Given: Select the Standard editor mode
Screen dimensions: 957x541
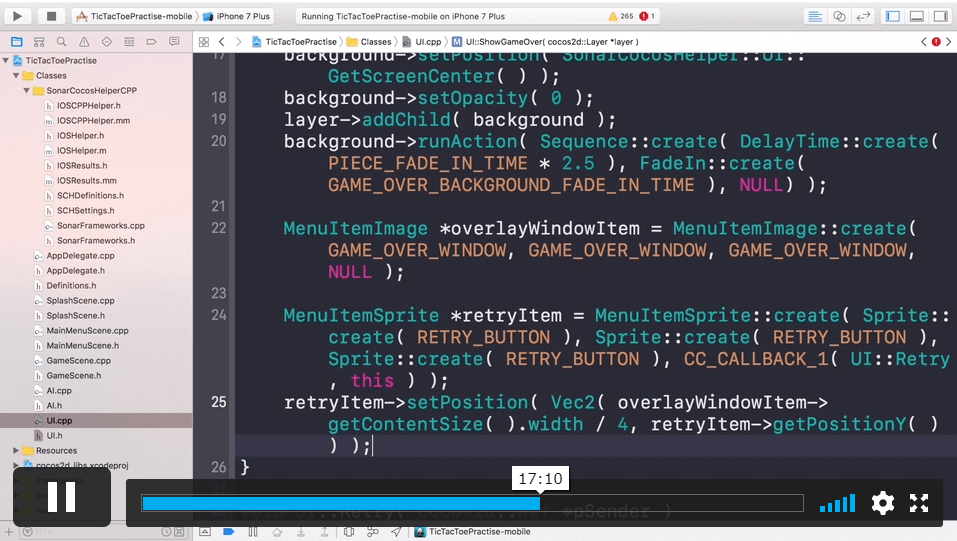Looking at the screenshot, I should click(x=815, y=16).
